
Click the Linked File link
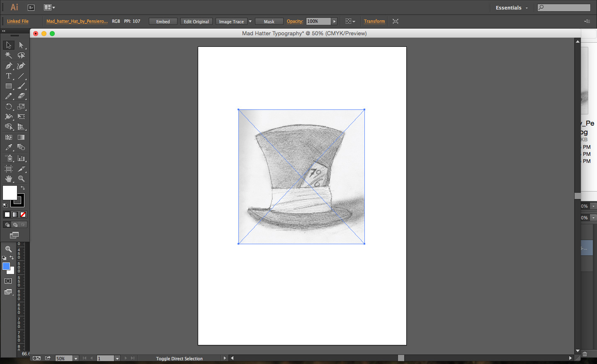[x=18, y=21]
